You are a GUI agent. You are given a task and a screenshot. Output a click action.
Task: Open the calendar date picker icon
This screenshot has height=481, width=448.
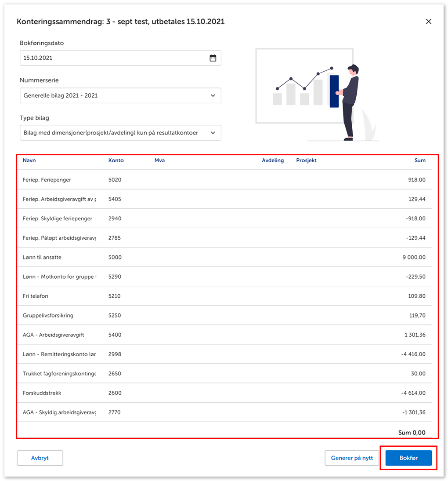tap(213, 58)
